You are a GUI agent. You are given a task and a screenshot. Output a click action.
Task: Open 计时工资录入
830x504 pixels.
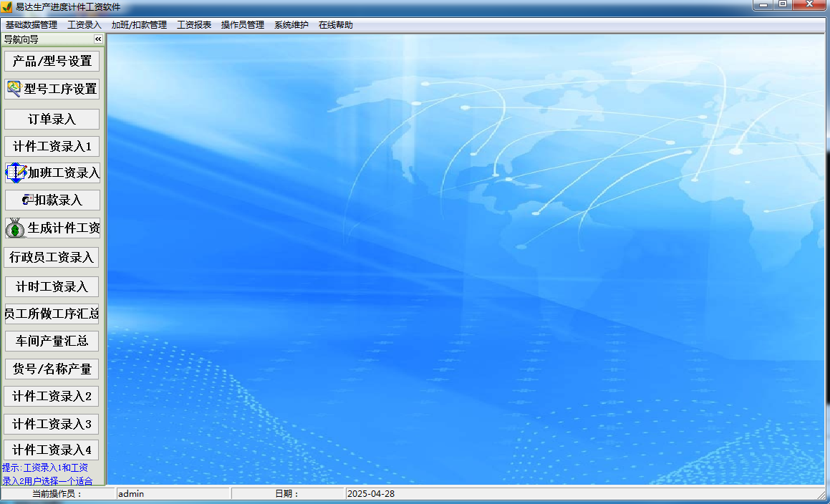pyautogui.click(x=51, y=286)
